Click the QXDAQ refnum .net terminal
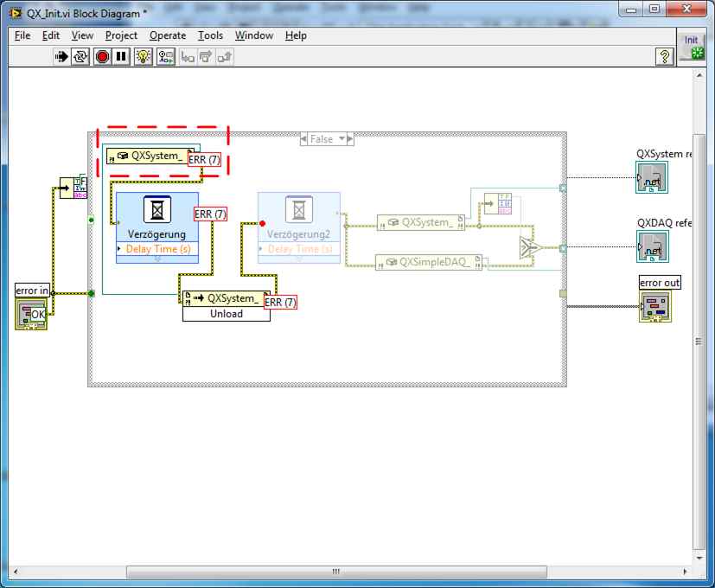 click(x=653, y=246)
